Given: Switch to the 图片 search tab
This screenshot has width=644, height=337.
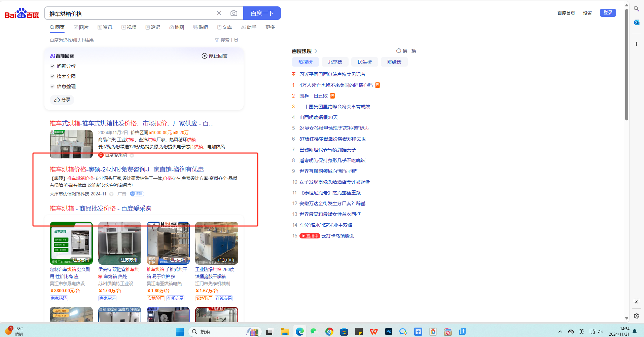Looking at the screenshot, I should tap(81, 27).
